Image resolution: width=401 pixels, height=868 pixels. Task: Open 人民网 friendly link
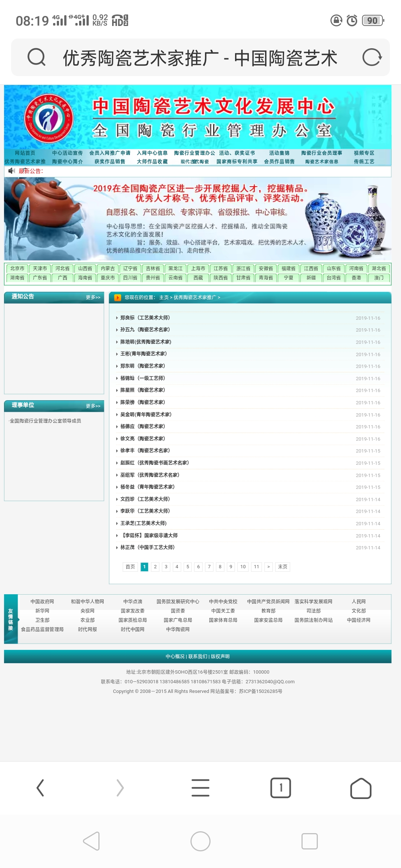359,602
